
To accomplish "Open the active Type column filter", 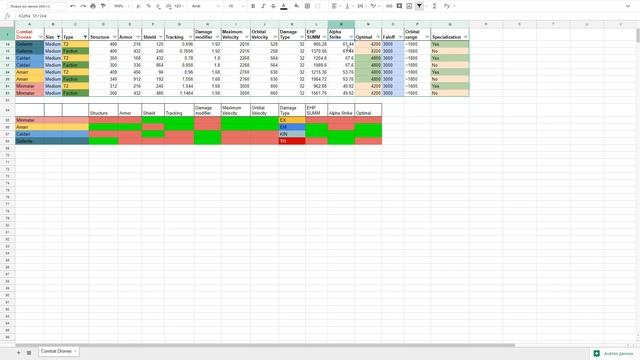I will [85, 37].
